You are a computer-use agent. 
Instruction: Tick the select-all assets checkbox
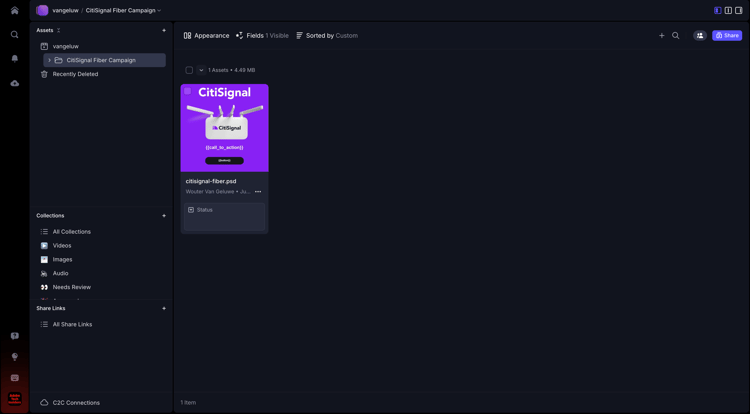click(x=189, y=70)
